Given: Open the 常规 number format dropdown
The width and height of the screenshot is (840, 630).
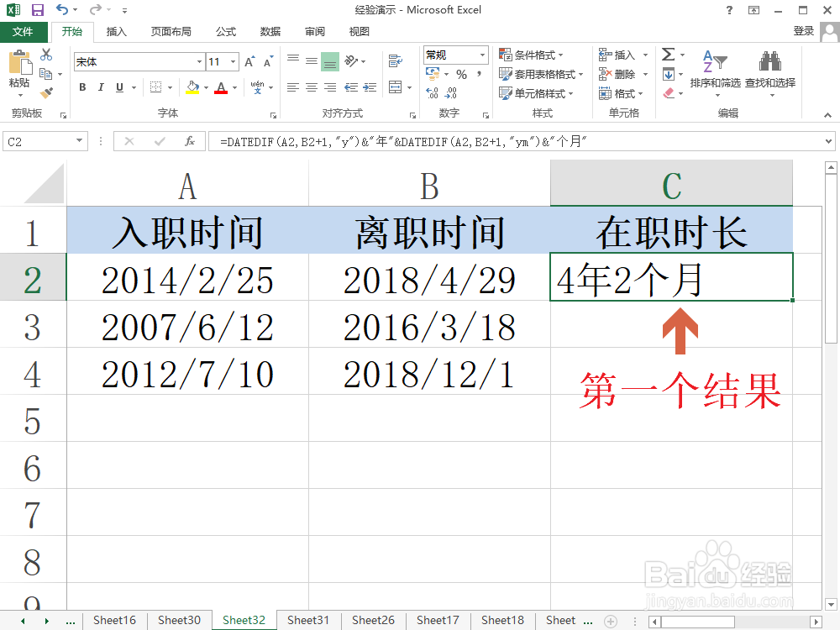Looking at the screenshot, I should pyautogui.click(x=482, y=55).
